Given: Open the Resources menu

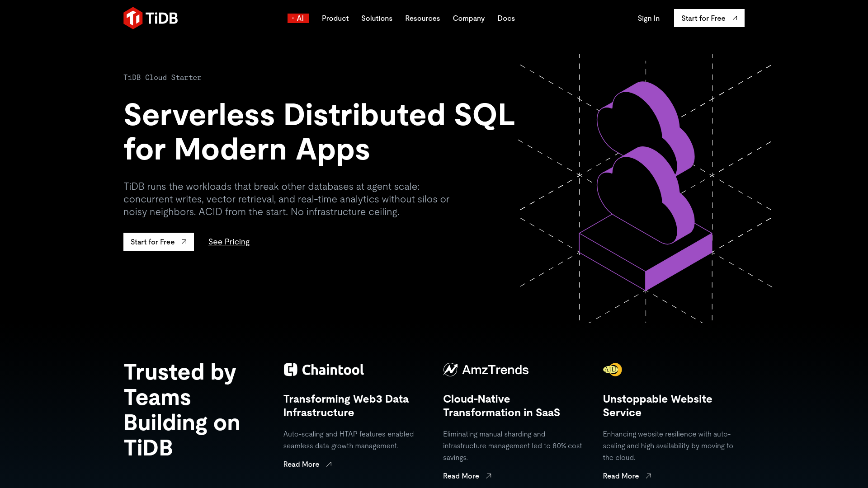Looking at the screenshot, I should (x=422, y=18).
